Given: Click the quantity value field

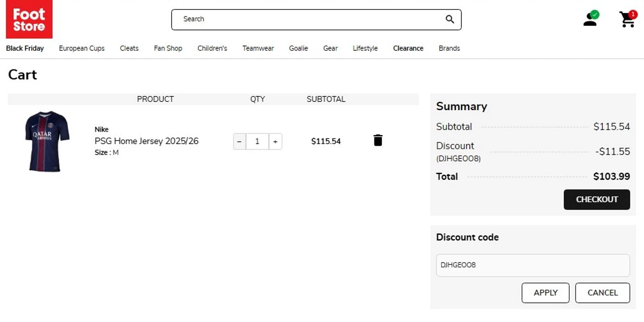Looking at the screenshot, I should click(257, 141).
